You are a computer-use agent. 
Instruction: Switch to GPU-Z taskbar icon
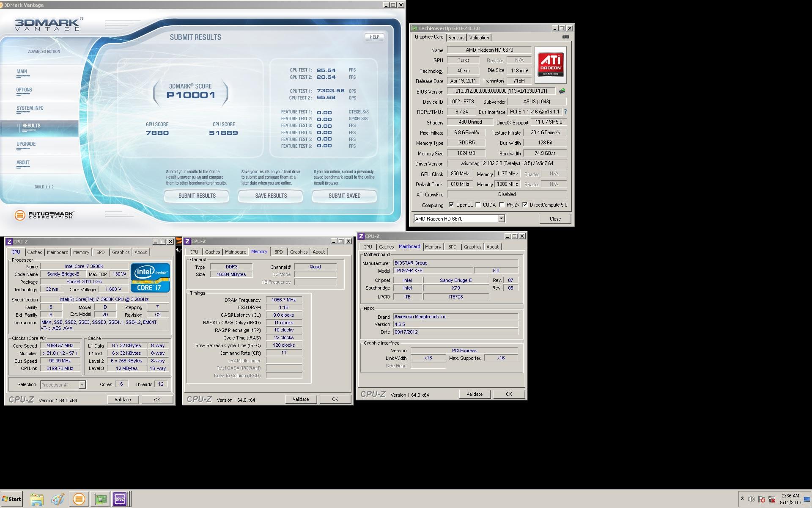click(101, 499)
